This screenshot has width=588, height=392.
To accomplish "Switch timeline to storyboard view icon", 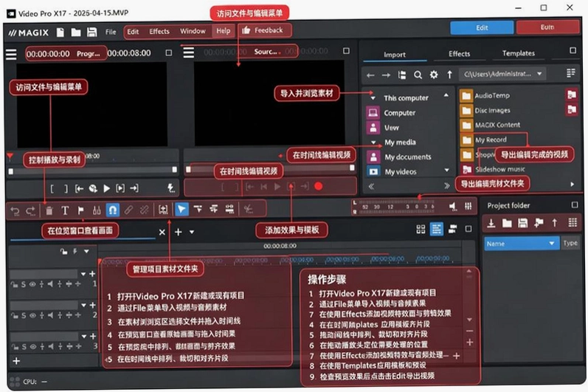I will (421, 229).
